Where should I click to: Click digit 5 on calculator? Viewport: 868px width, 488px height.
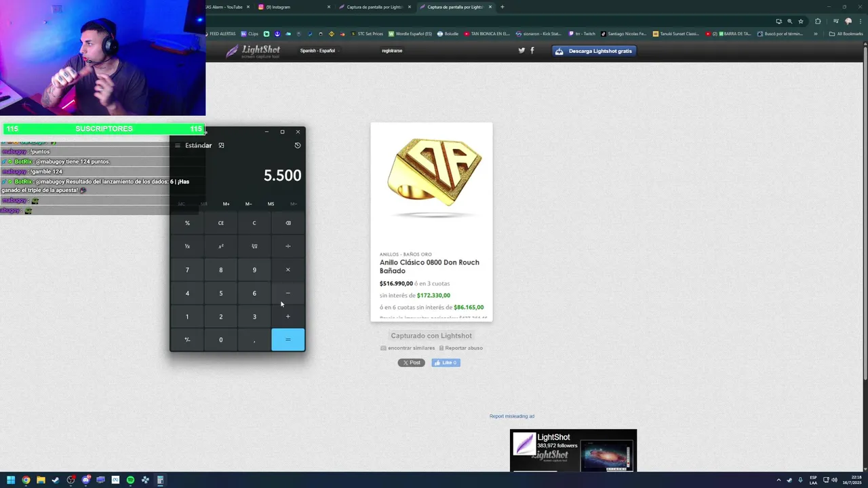(x=220, y=293)
